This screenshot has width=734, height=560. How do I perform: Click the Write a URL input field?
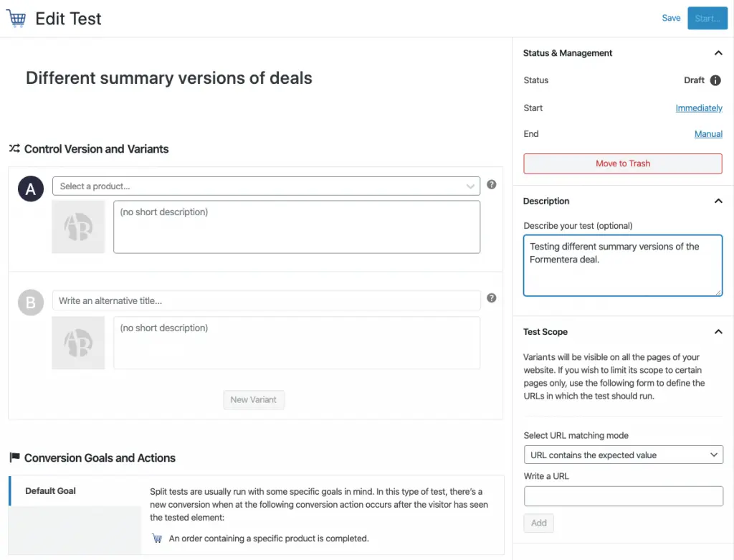coord(624,496)
